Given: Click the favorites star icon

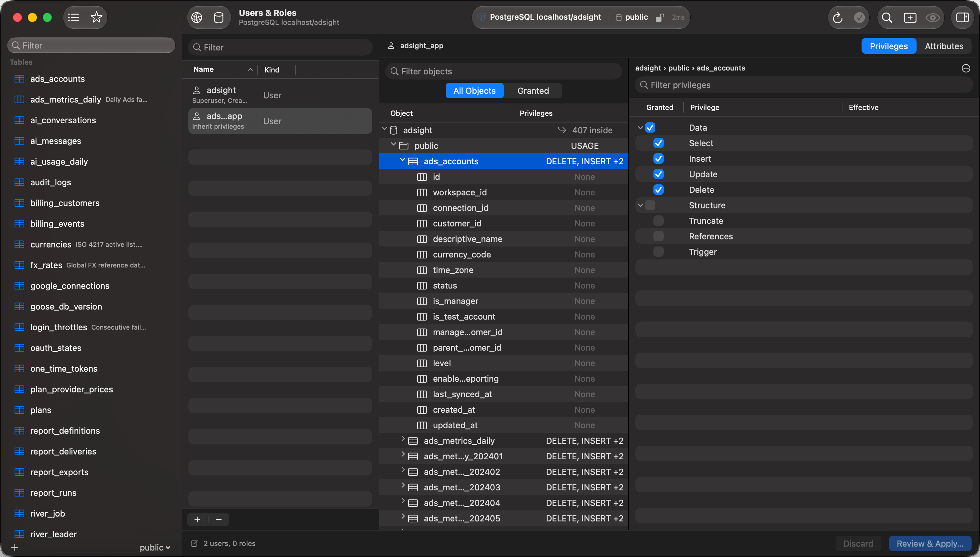Looking at the screenshot, I should pyautogui.click(x=96, y=17).
